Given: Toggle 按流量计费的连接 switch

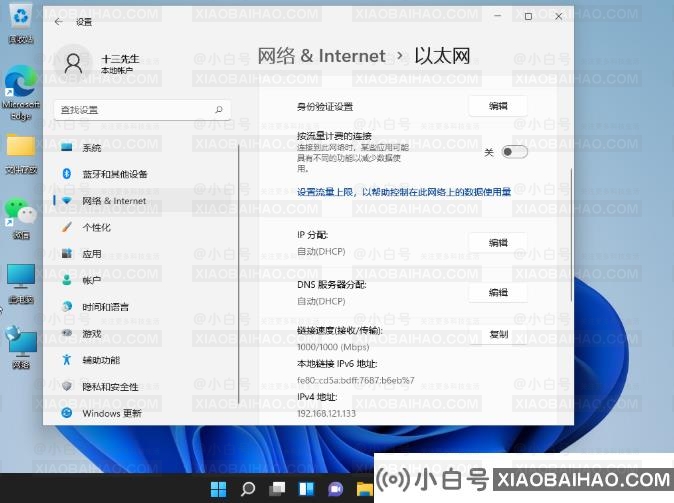Looking at the screenshot, I should 514,152.
